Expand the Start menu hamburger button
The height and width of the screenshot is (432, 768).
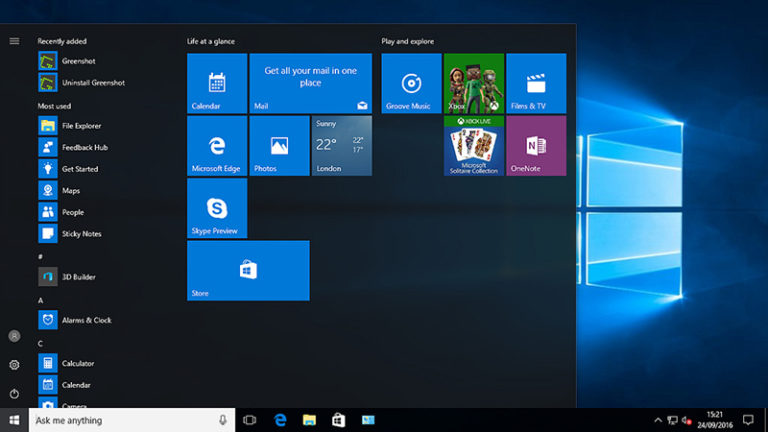pos(14,41)
